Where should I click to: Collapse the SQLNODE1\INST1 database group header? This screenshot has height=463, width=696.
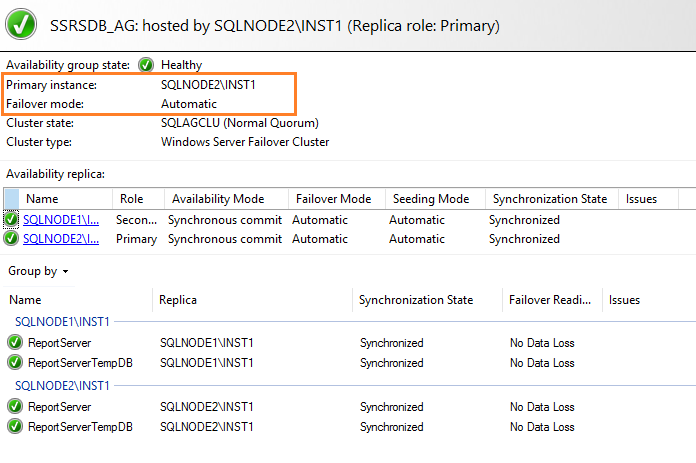(62, 321)
